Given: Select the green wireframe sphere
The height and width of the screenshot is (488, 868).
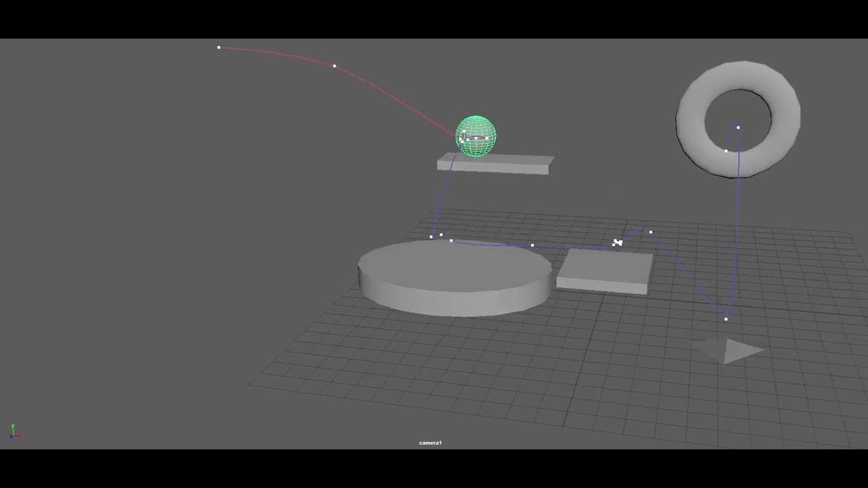Looking at the screenshot, I should click(475, 136).
